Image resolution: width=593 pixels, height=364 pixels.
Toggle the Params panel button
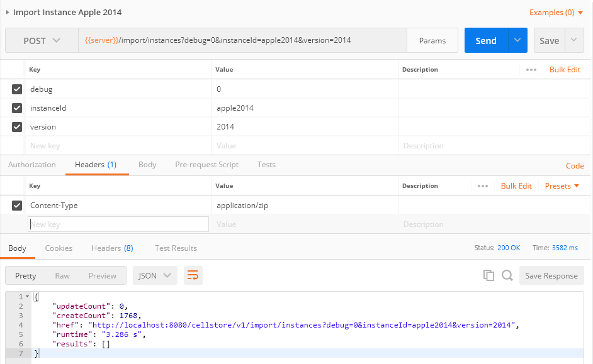pyautogui.click(x=432, y=40)
